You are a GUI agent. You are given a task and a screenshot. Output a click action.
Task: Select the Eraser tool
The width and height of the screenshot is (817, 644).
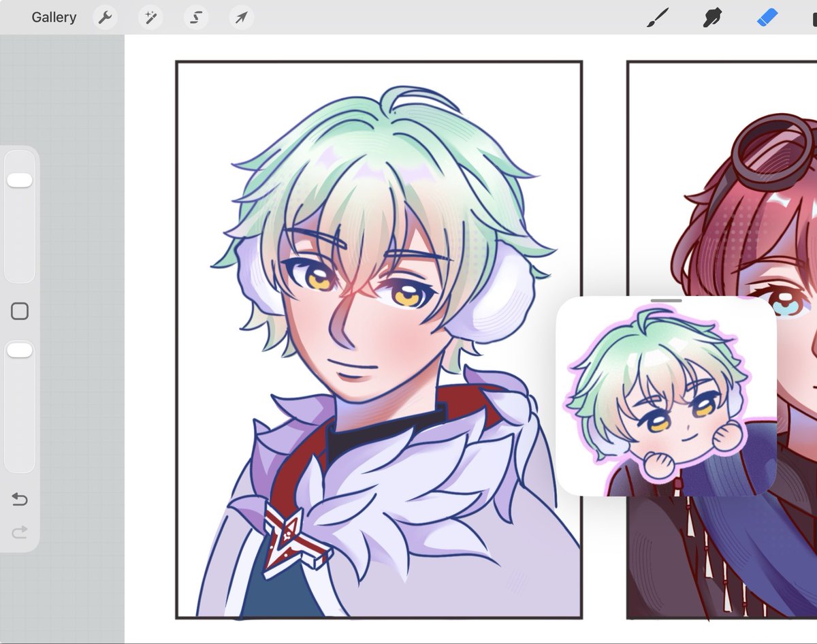(767, 17)
